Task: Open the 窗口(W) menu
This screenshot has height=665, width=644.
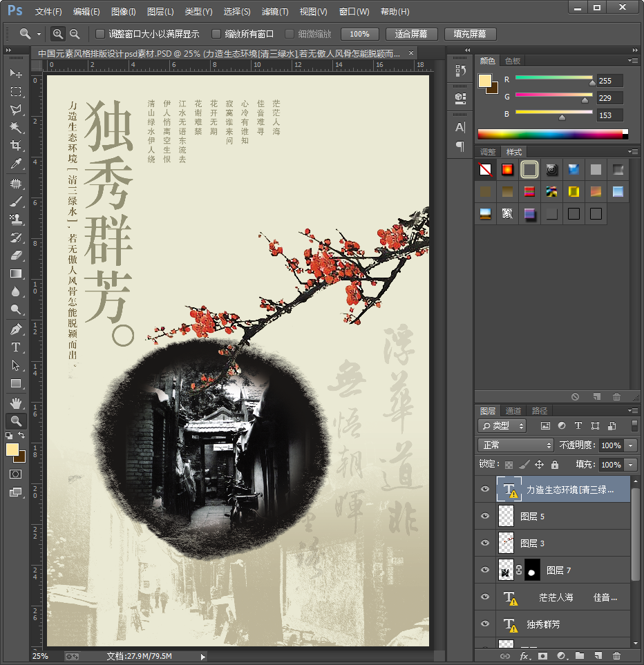Action: [x=354, y=12]
